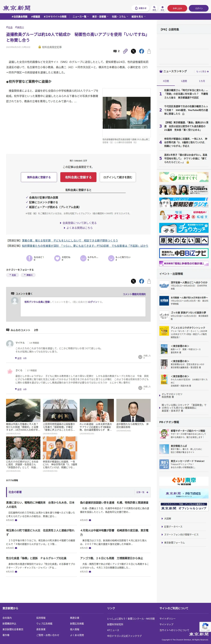Open the 設定 gear icon
Screen dimensions: 211x644
tap(163, 8)
